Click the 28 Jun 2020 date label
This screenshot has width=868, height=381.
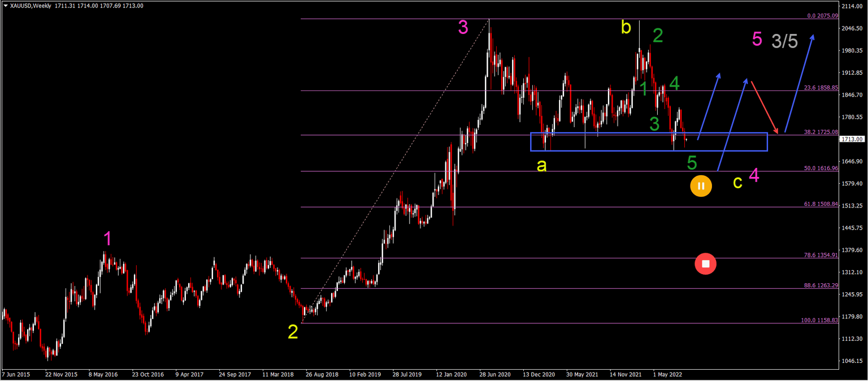494,374
